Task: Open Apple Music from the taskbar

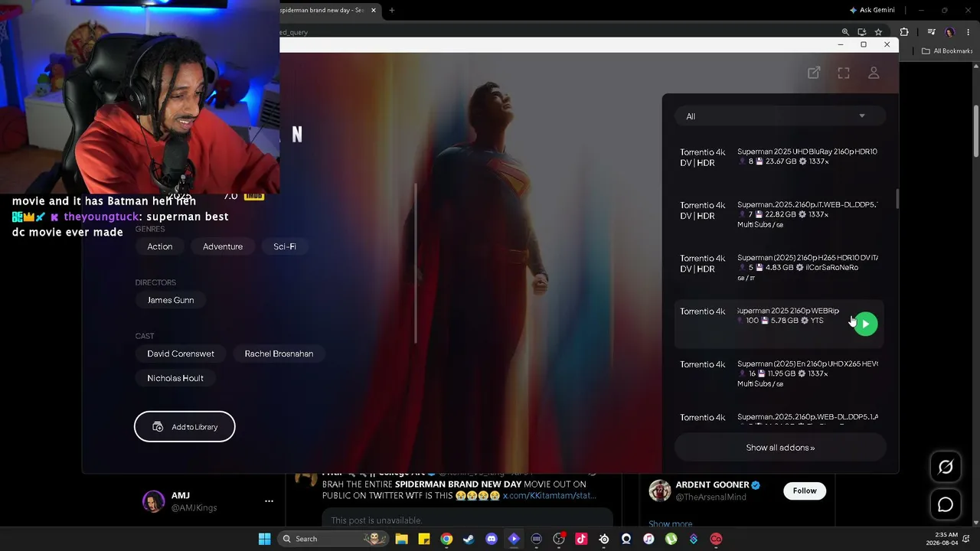Action: [648, 539]
